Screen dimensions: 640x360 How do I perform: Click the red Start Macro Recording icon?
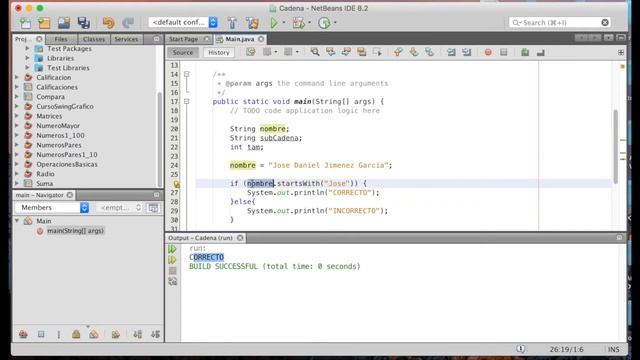point(488,52)
